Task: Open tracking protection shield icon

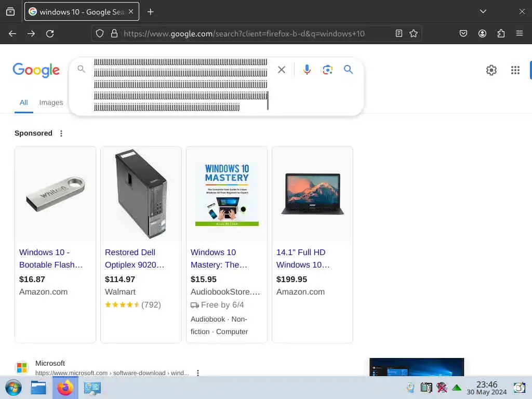Action: coord(99,34)
